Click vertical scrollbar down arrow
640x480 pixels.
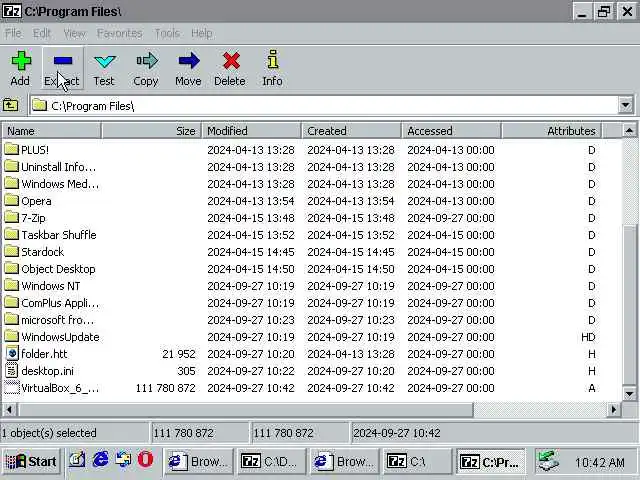pyautogui.click(x=629, y=393)
